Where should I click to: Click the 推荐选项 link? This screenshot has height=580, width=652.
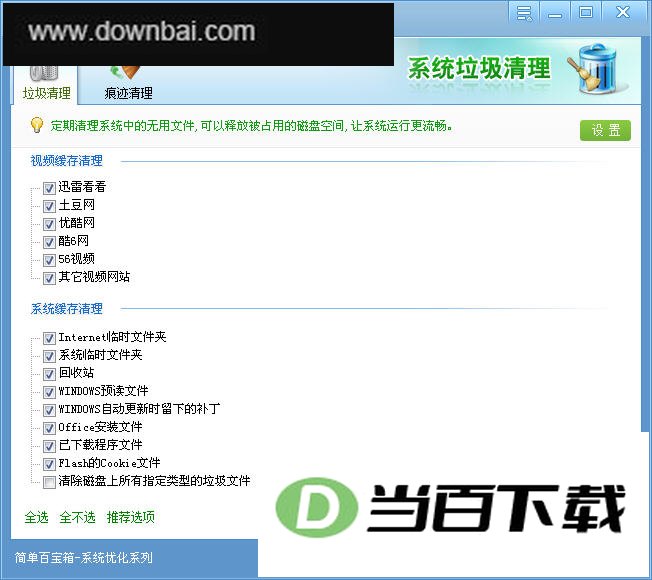131,517
